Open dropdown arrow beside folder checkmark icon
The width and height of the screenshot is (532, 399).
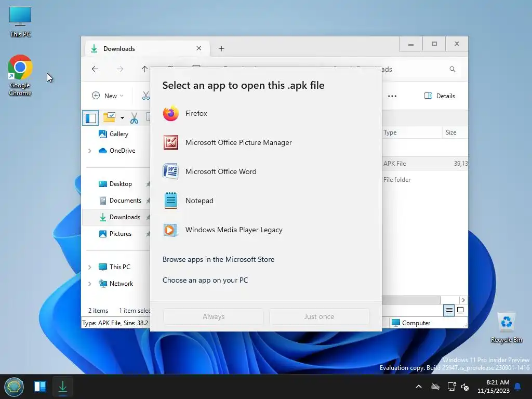122,118
